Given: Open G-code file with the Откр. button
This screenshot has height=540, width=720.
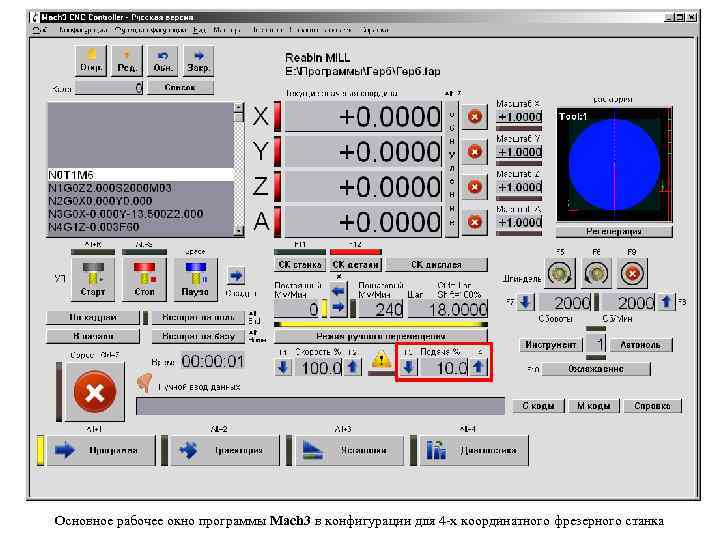Looking at the screenshot, I should click(x=91, y=61).
